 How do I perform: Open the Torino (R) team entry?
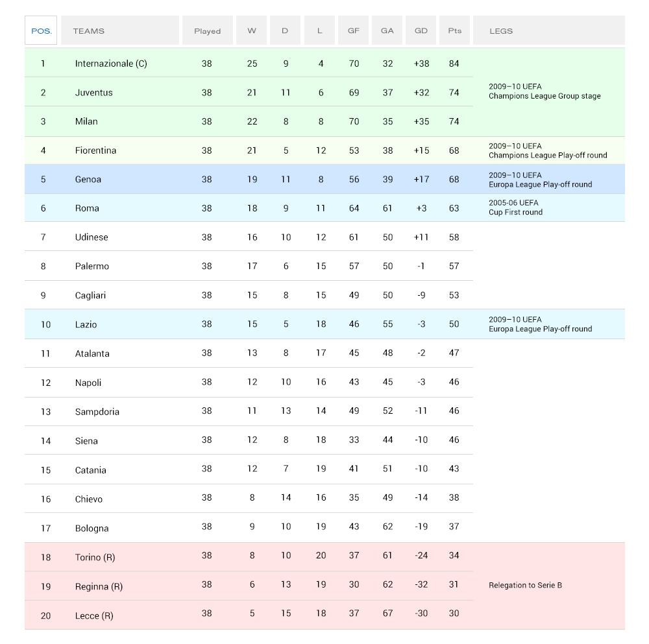click(x=95, y=557)
